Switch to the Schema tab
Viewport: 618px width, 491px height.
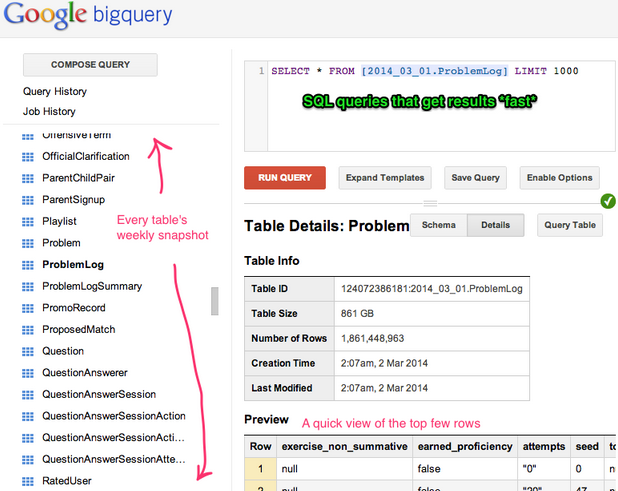point(438,225)
